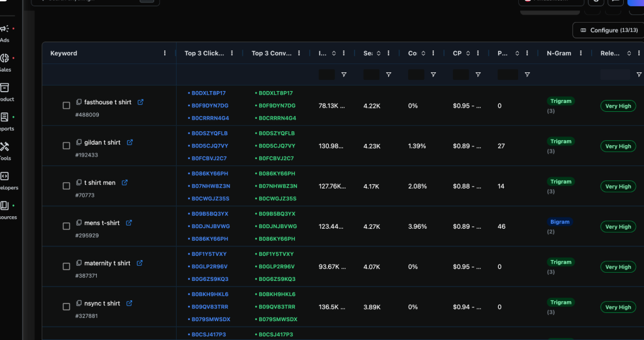Open top click ASIN B0GLP2R96V
This screenshot has width=644, height=340.
[x=209, y=266]
